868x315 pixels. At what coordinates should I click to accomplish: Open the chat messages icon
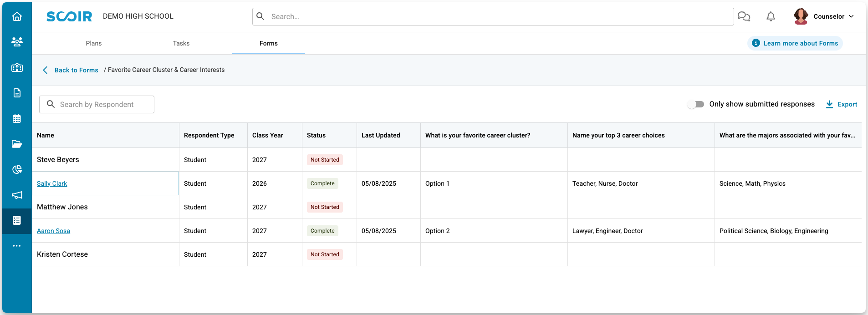coord(744,17)
